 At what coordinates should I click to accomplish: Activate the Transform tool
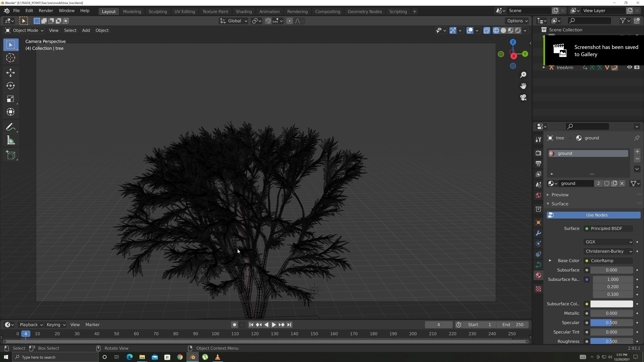pos(11,112)
